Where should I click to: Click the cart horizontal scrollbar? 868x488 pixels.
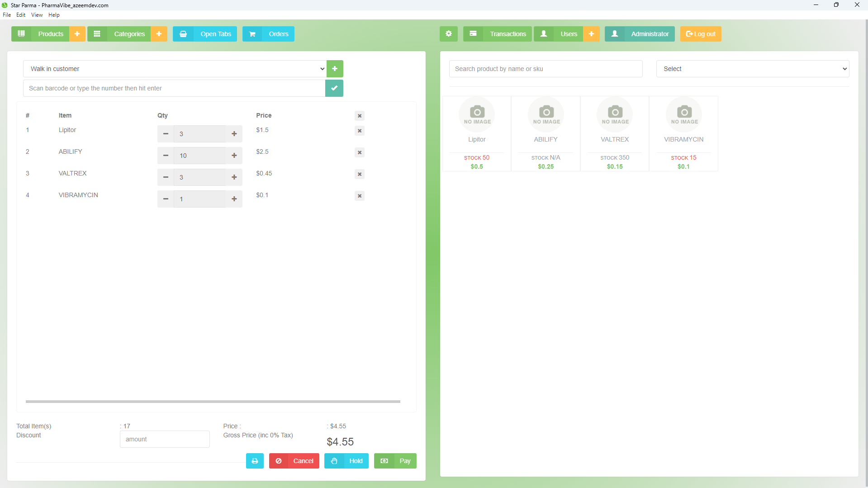213,401
